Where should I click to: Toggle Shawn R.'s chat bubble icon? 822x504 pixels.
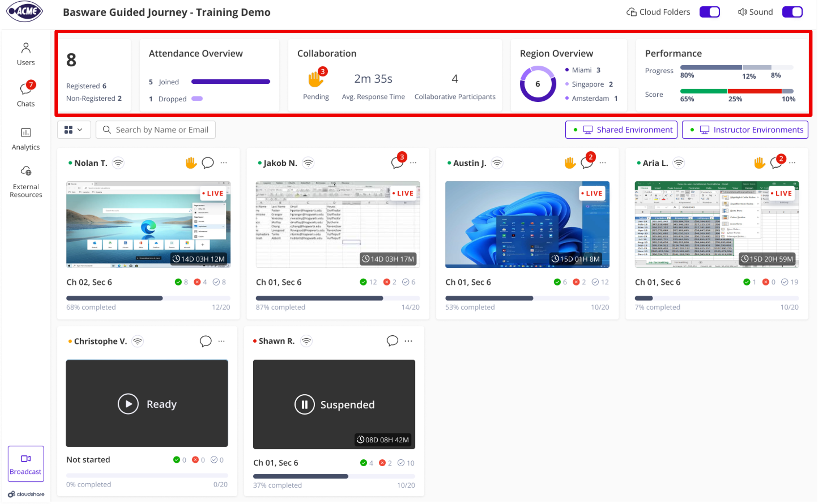point(393,341)
